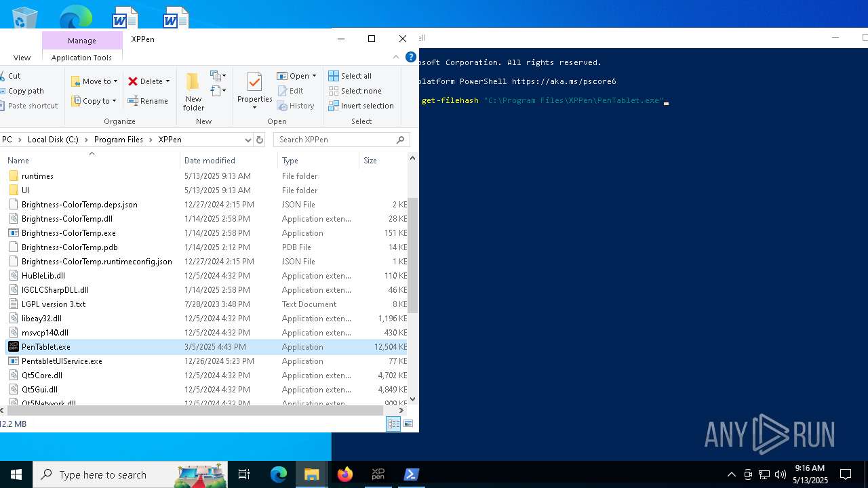The height and width of the screenshot is (488, 868).
Task: Expand the Delete dropdown arrow
Action: pos(167,81)
